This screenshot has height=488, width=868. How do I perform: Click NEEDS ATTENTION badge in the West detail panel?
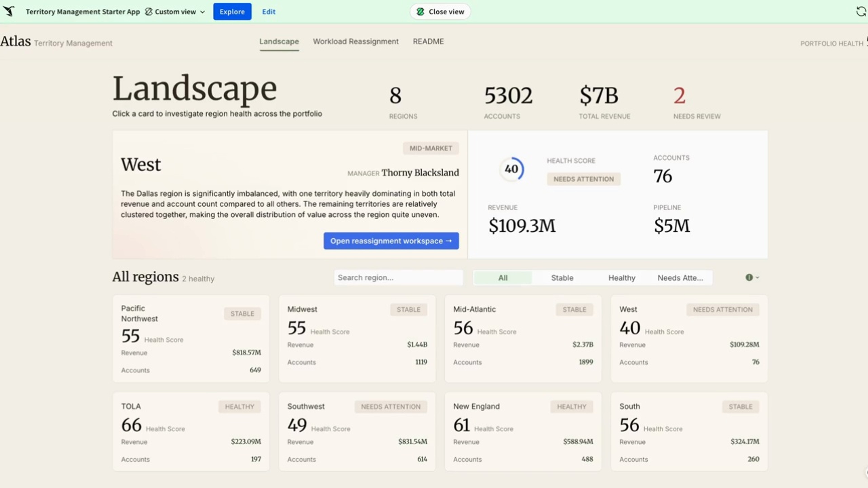tap(584, 179)
